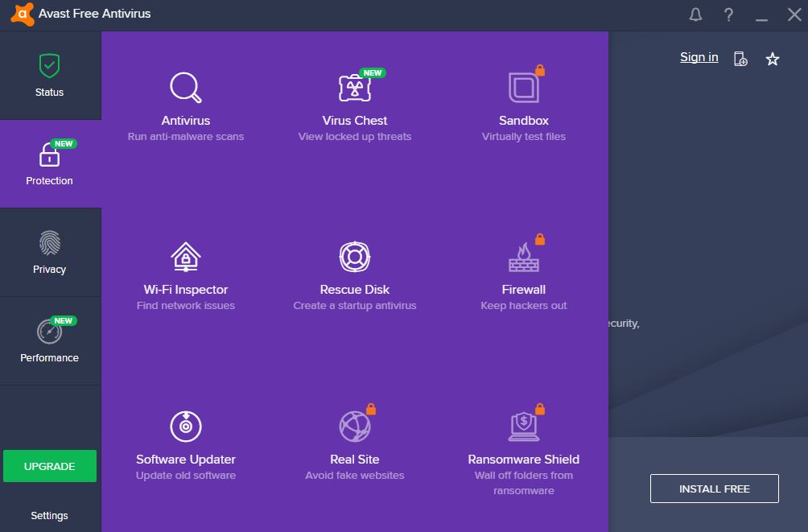The width and height of the screenshot is (808, 532).
Task: Click the star rating icon
Action: [x=772, y=59]
